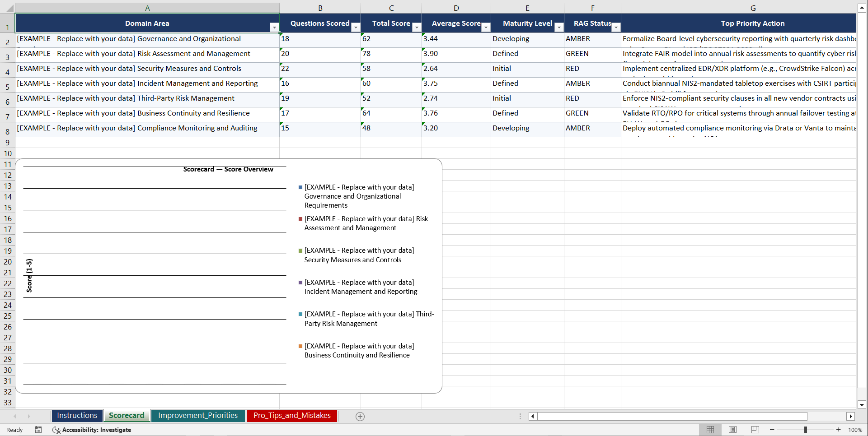The width and height of the screenshot is (868, 436).
Task: Open the Pro_Tips_and_Mistakes sheet tab
Action: click(292, 415)
